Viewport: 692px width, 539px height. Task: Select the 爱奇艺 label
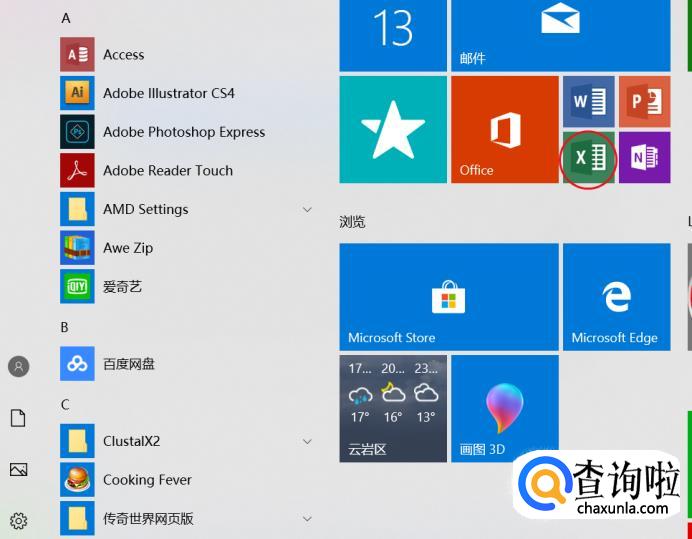tap(122, 287)
